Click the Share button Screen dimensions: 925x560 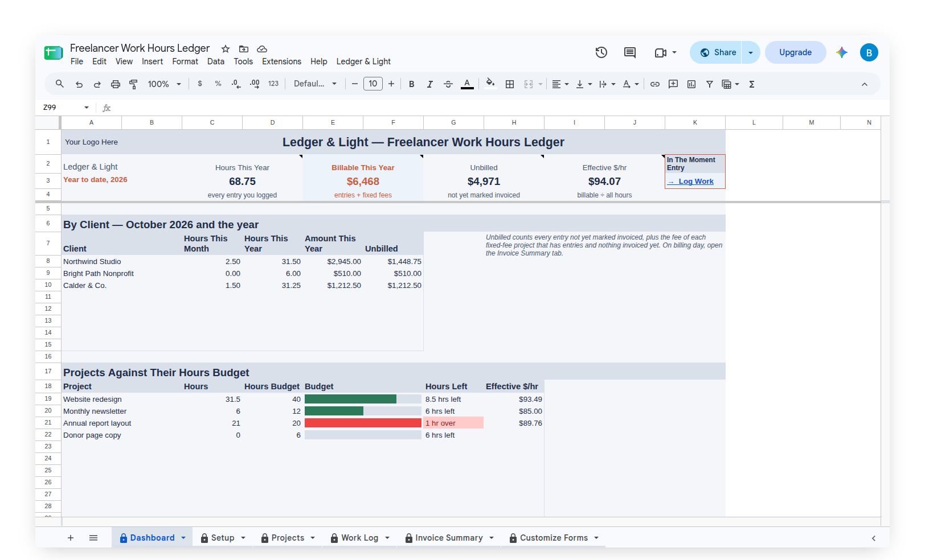click(716, 52)
